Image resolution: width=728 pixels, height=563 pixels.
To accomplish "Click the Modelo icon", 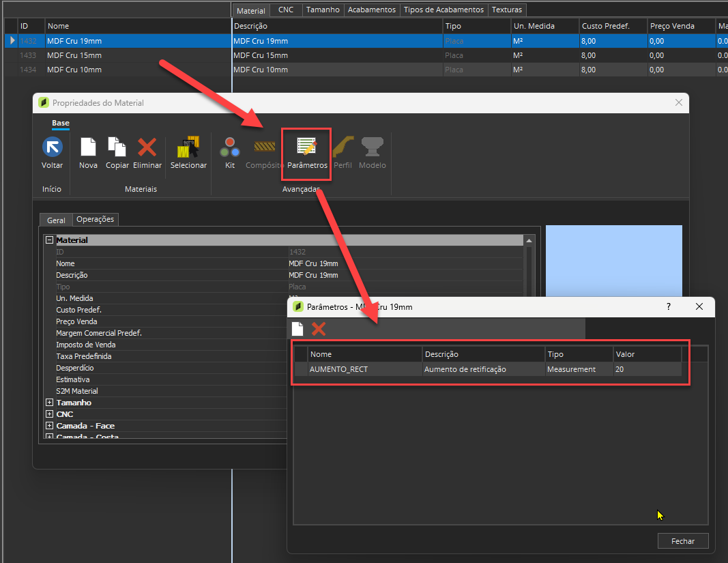I will tap(373, 147).
